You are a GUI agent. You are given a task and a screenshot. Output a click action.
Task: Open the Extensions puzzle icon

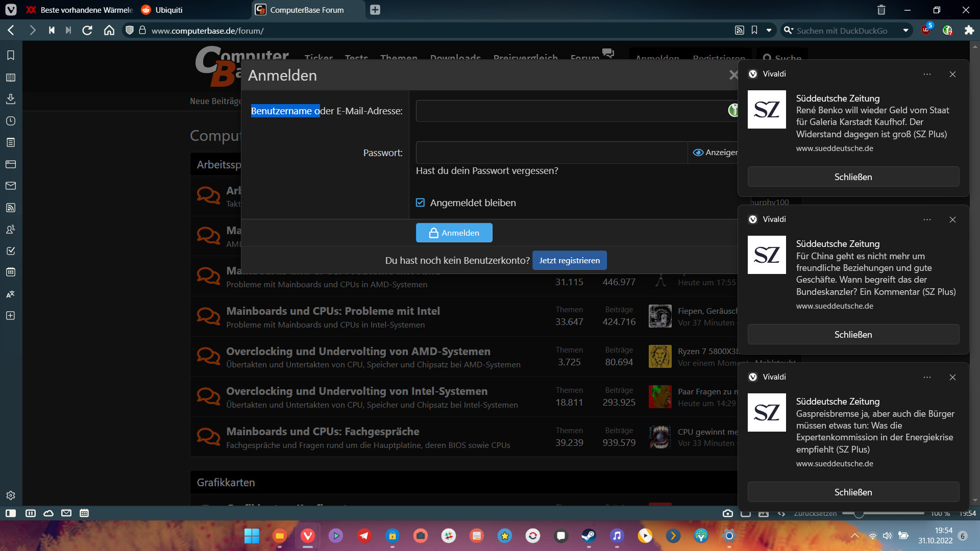click(x=969, y=31)
